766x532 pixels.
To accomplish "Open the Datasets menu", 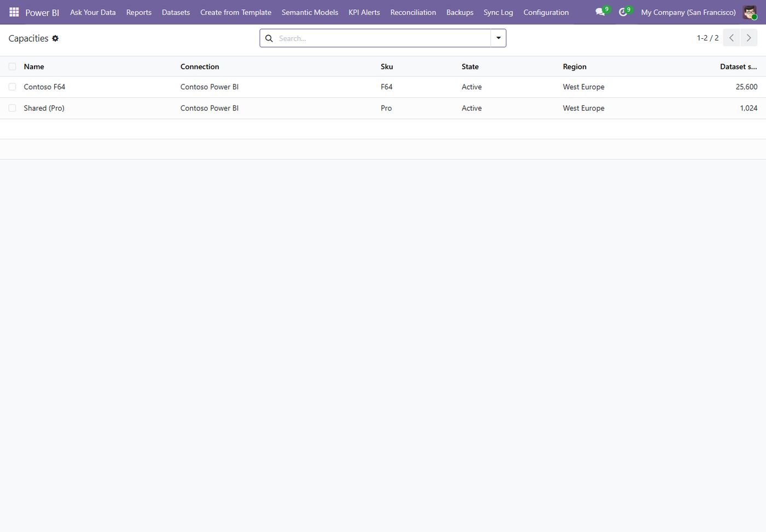I will click(x=176, y=12).
